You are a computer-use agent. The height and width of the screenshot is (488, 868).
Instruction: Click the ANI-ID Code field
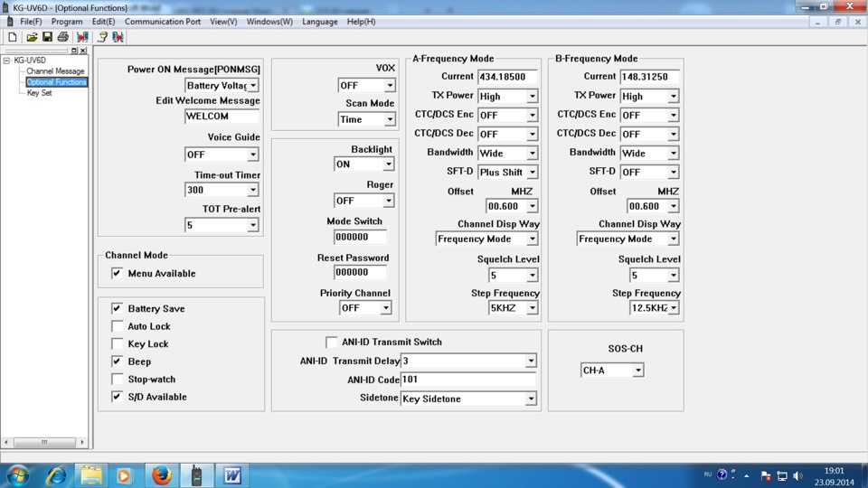[x=467, y=380]
